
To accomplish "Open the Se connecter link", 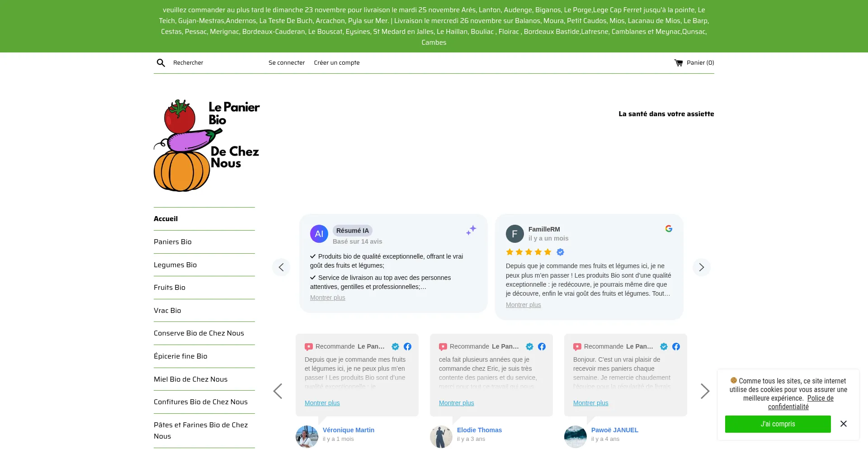I will (x=286, y=63).
